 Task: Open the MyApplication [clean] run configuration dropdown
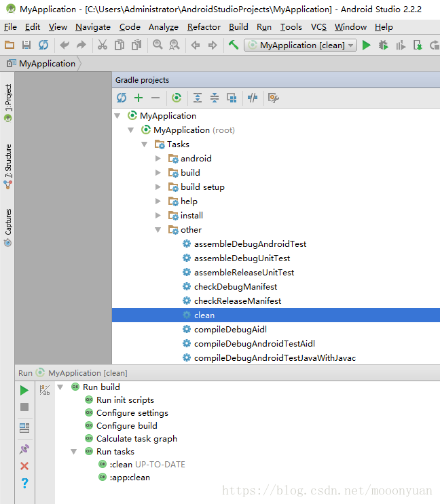pyautogui.click(x=300, y=45)
